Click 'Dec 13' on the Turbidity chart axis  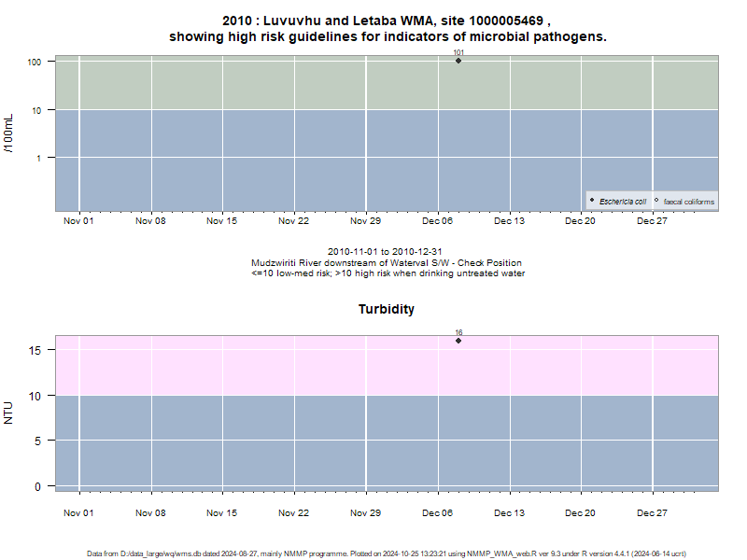point(509,513)
